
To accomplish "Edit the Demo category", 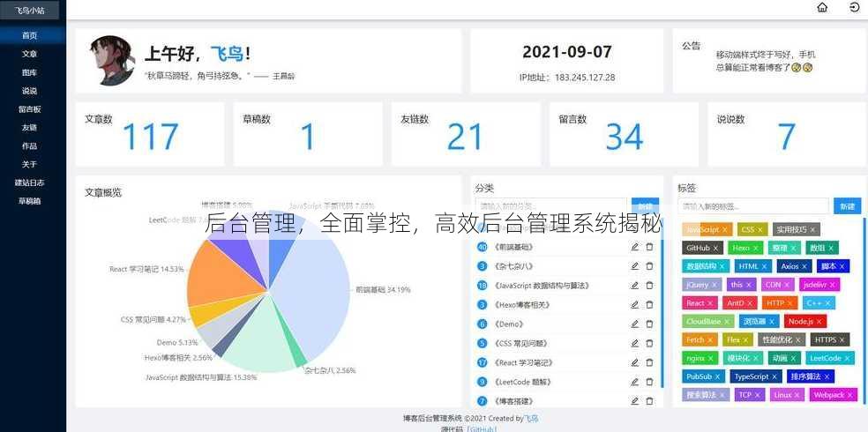I will [x=635, y=324].
